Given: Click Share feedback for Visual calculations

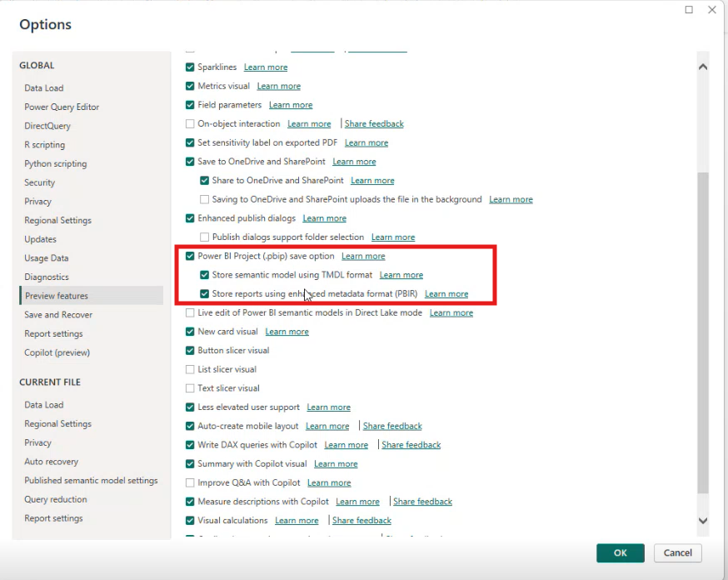Looking at the screenshot, I should click(x=362, y=521).
